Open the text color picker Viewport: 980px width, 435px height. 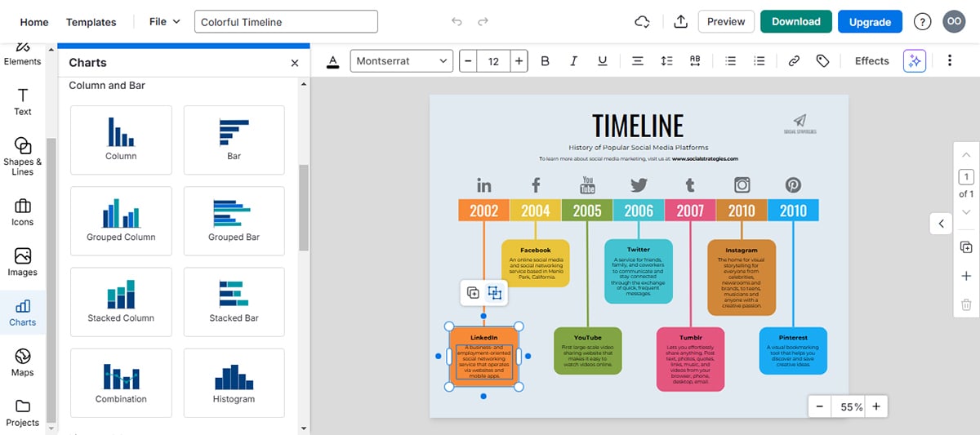333,61
